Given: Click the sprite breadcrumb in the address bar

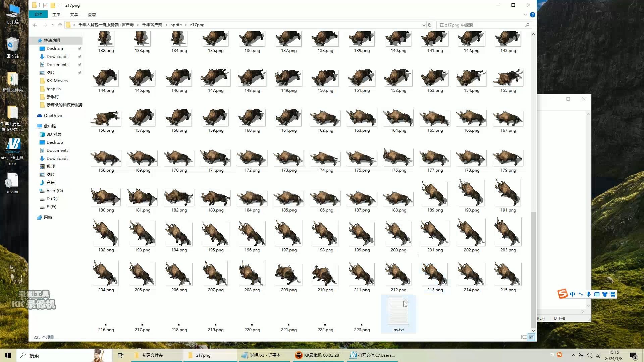Looking at the screenshot, I should [x=176, y=25].
